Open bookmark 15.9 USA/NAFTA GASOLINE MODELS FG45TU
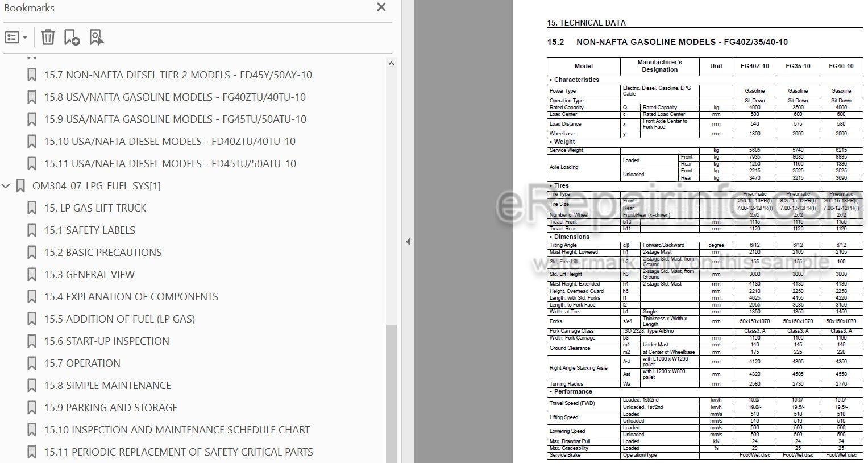868x463 pixels. tap(175, 119)
